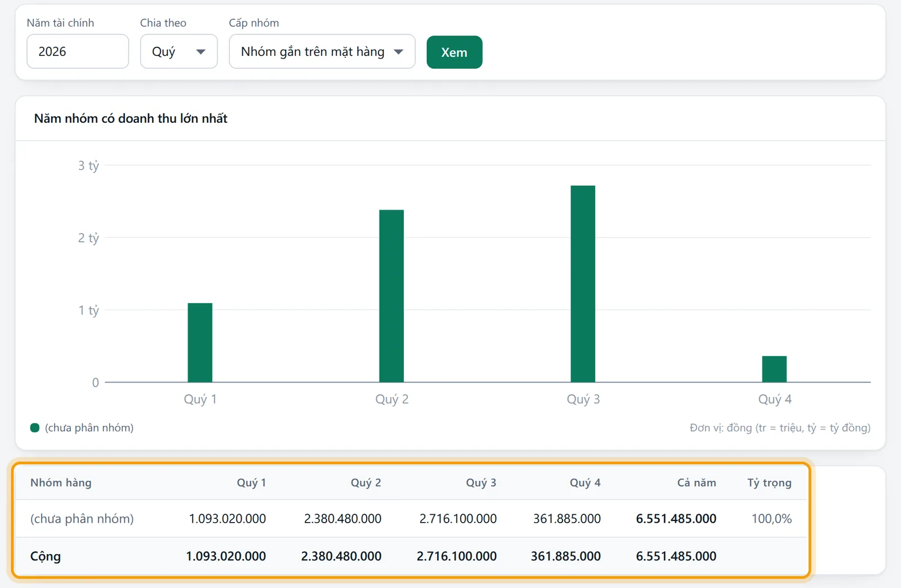Screen dimensions: 901x588
Task: Click the chart title Năm nhóm có doanh thu lớn nhất
Action: click(131, 118)
